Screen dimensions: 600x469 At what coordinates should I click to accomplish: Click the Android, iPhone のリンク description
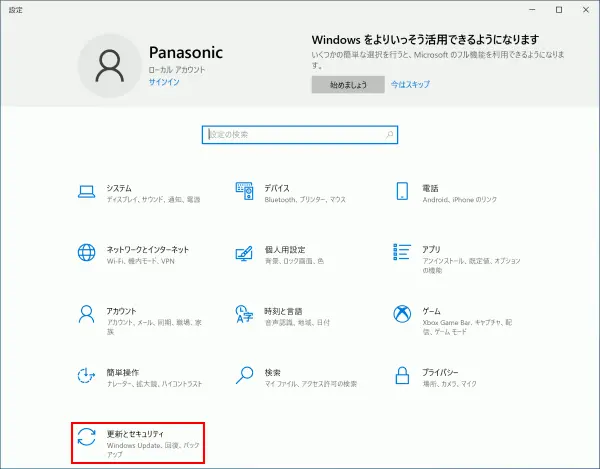tap(460, 200)
